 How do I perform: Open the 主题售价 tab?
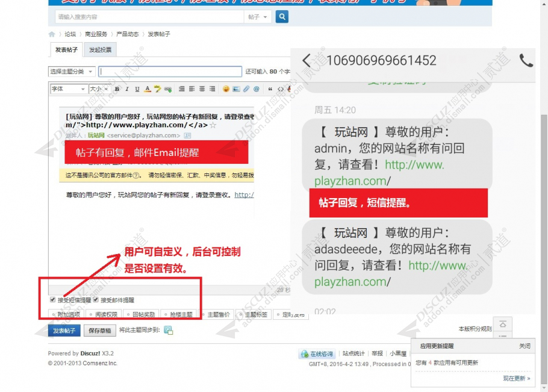point(216,314)
